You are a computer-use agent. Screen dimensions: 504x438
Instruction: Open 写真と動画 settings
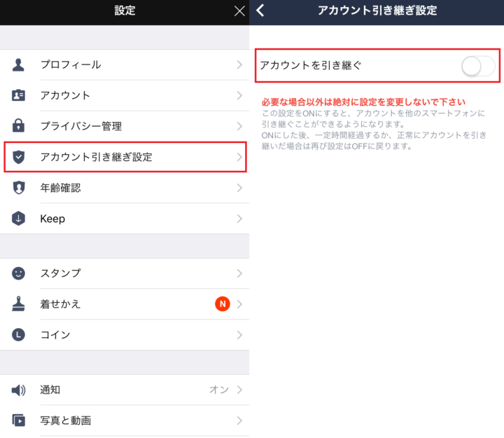pos(125,420)
